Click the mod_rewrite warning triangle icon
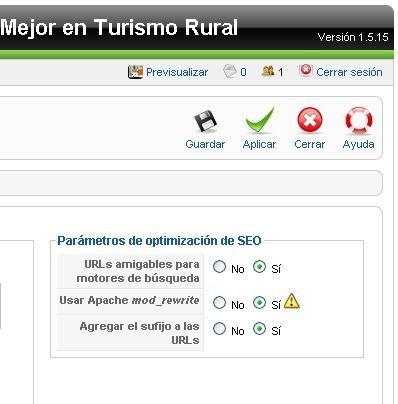Viewport: 398px width, 404px height. [292, 301]
